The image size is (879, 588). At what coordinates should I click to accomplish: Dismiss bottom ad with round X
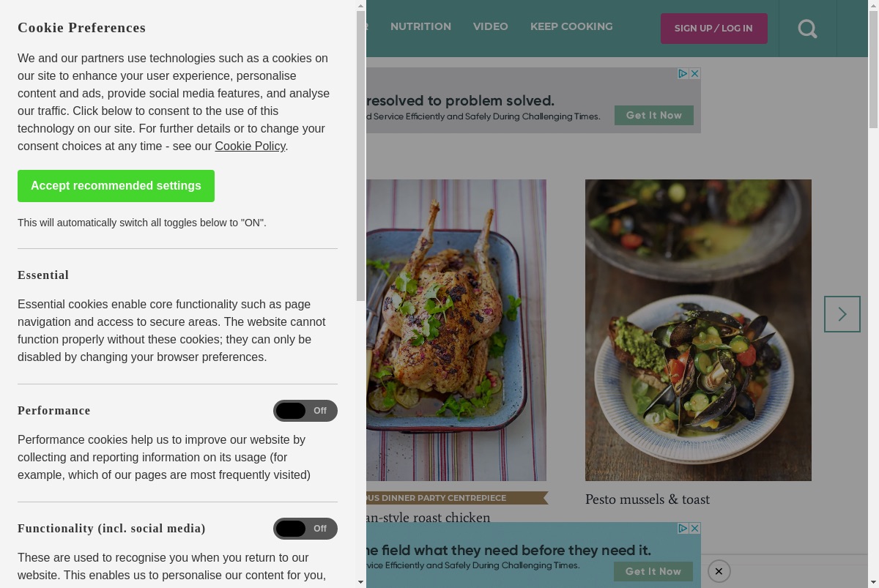click(719, 571)
